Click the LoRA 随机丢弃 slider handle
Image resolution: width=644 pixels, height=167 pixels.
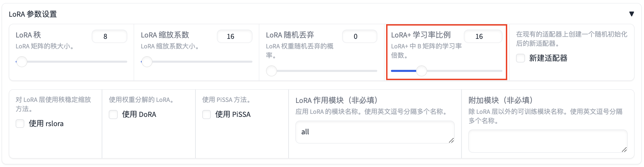coord(272,71)
